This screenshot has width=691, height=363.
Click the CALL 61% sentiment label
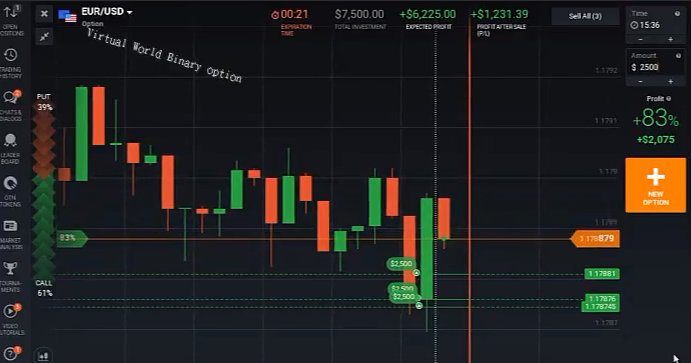(x=44, y=288)
